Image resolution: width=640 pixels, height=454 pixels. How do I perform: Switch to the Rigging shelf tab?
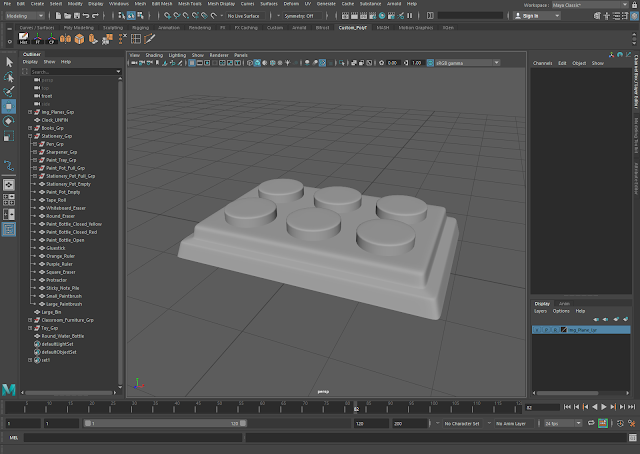click(x=140, y=28)
